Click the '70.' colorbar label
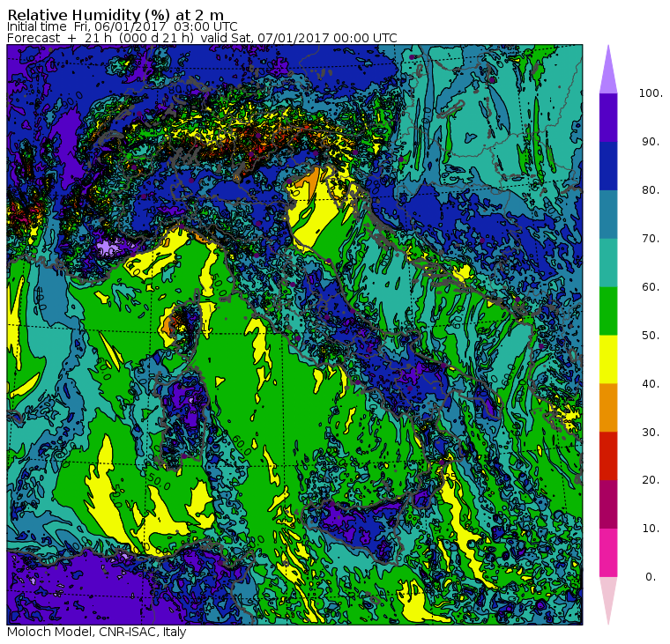 coord(651,238)
